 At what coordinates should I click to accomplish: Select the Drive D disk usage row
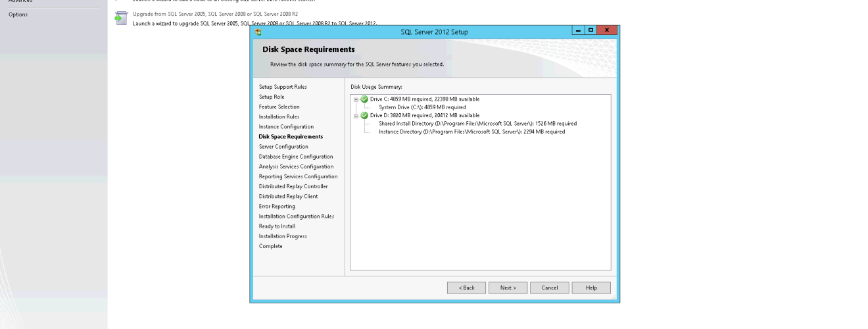[425, 116]
